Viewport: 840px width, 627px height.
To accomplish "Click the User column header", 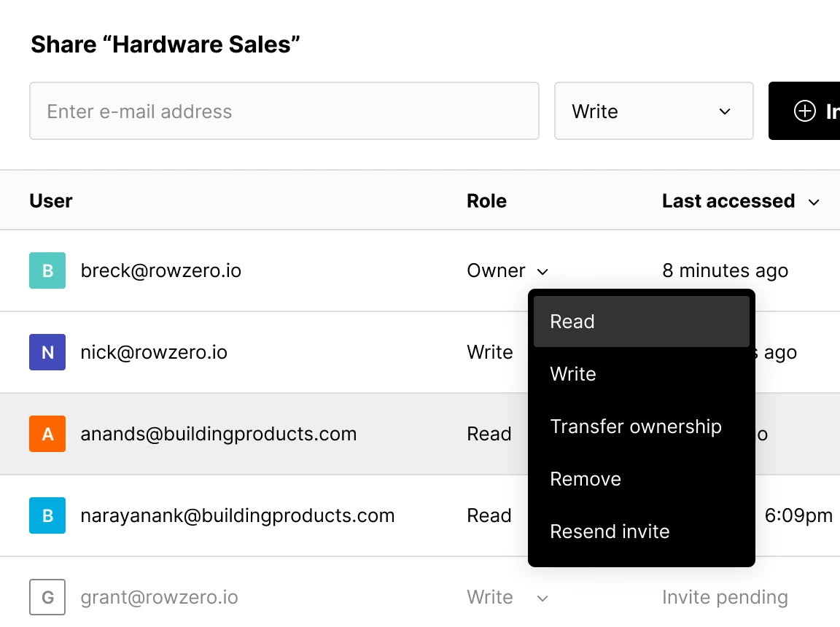I will tap(51, 201).
